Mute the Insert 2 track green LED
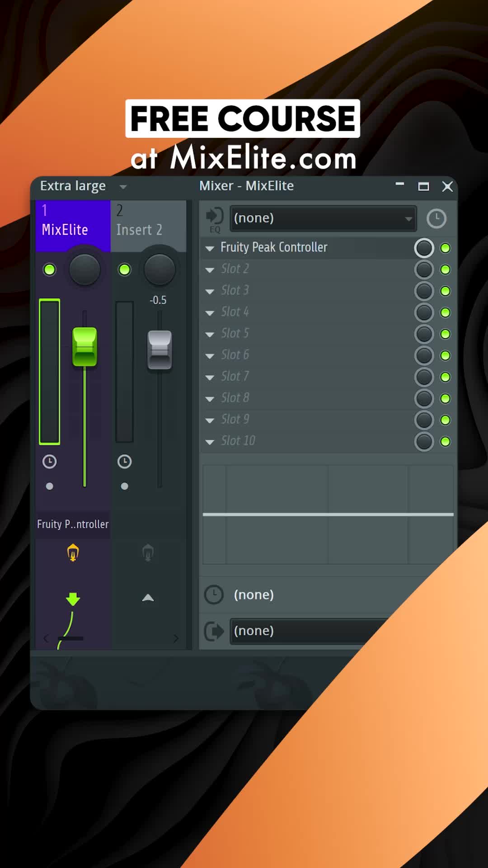The height and width of the screenshot is (868, 488). pos(124,269)
